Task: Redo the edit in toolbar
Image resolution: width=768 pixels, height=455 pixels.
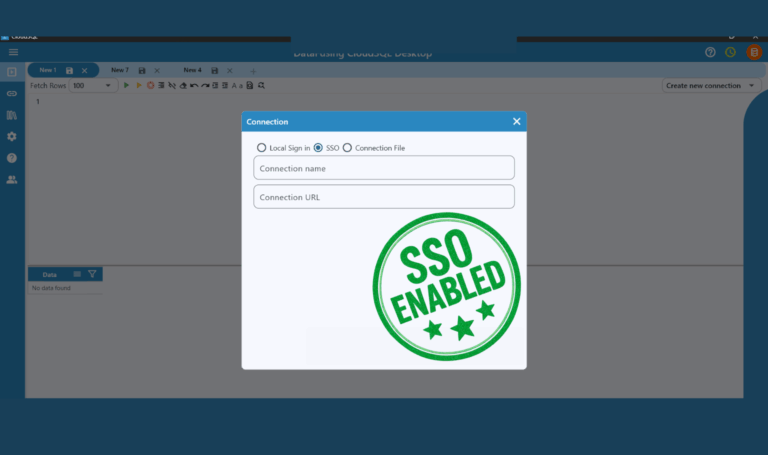Action: click(205, 85)
